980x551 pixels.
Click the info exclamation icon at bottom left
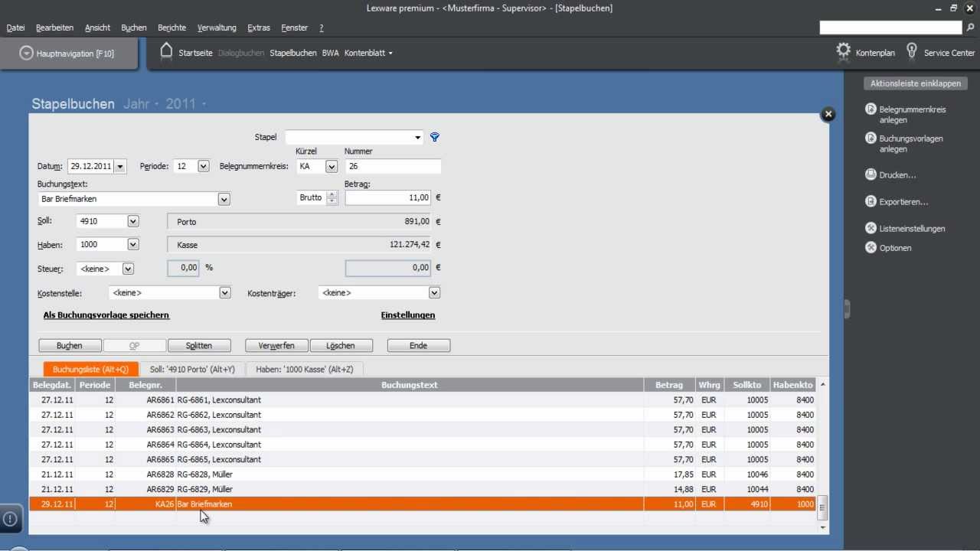point(10,518)
